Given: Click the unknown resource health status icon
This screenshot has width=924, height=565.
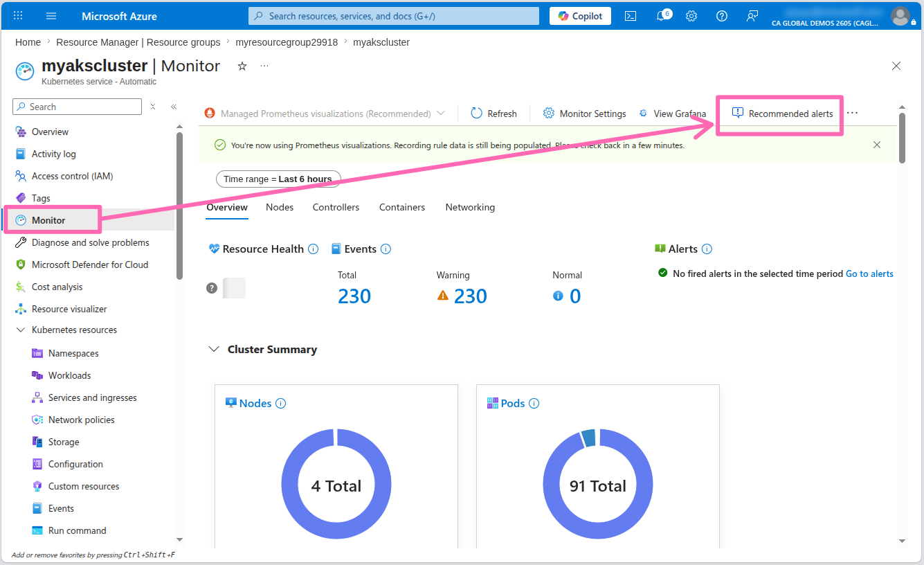Looking at the screenshot, I should [x=212, y=288].
